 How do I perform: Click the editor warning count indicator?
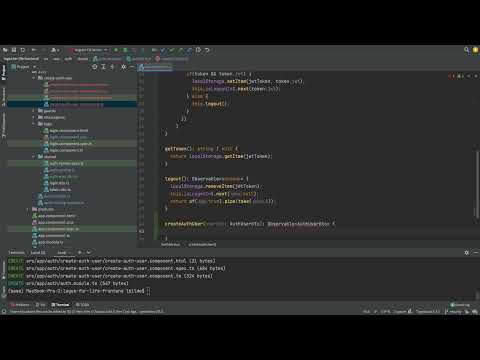(460, 76)
